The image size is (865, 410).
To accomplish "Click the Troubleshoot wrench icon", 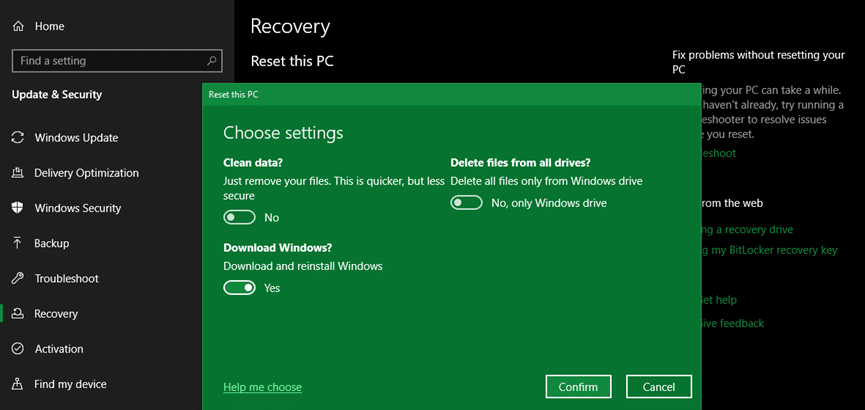I will pyautogui.click(x=18, y=278).
